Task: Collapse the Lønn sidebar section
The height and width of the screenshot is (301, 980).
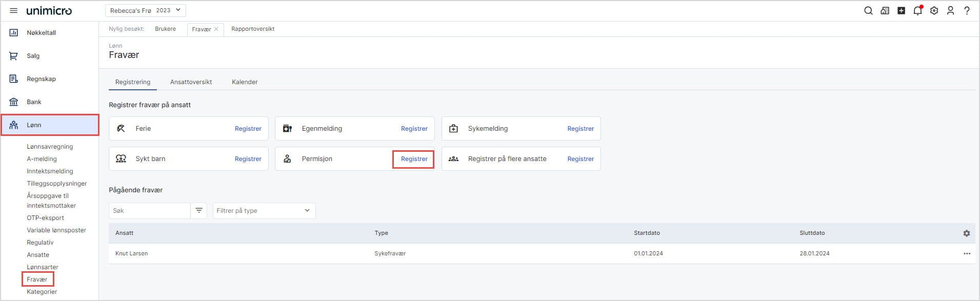Action: click(x=50, y=125)
